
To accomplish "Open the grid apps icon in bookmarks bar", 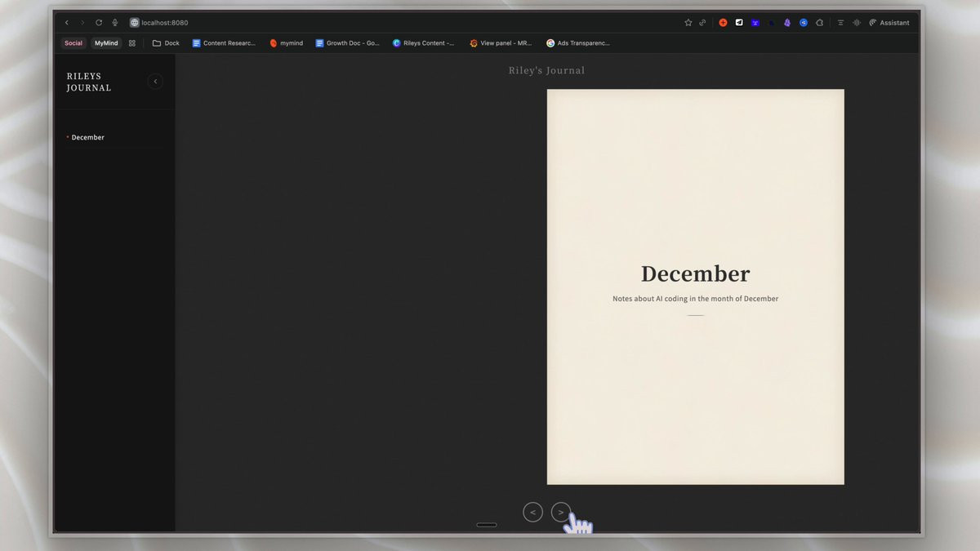I will click(x=132, y=43).
